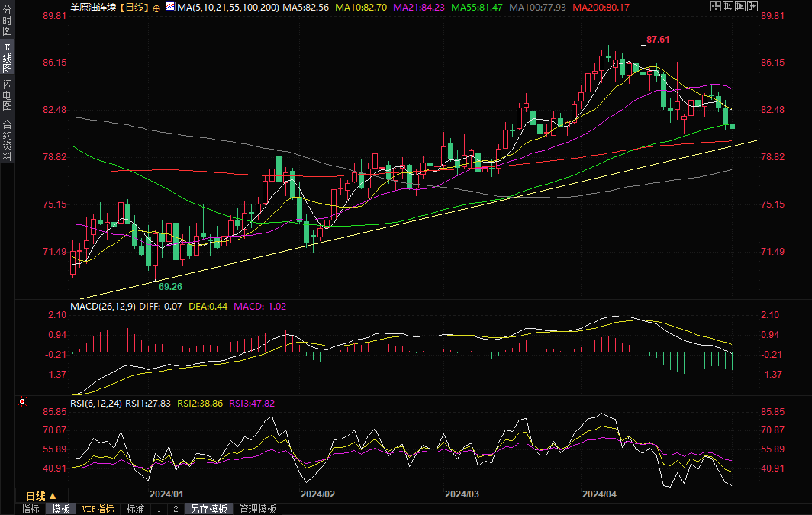Screen dimensions: 812x515
Task: Click the 另存模板 button
Action: point(208,509)
